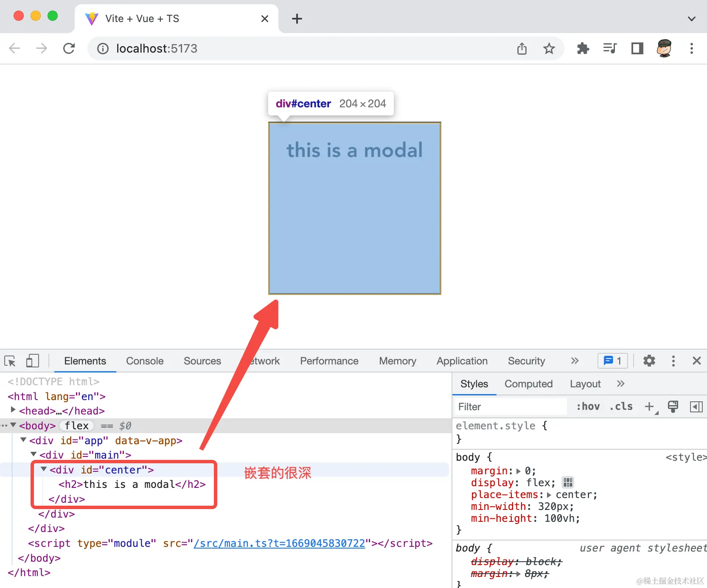Close the DevTools panel
The height and width of the screenshot is (588, 707).
point(697,361)
